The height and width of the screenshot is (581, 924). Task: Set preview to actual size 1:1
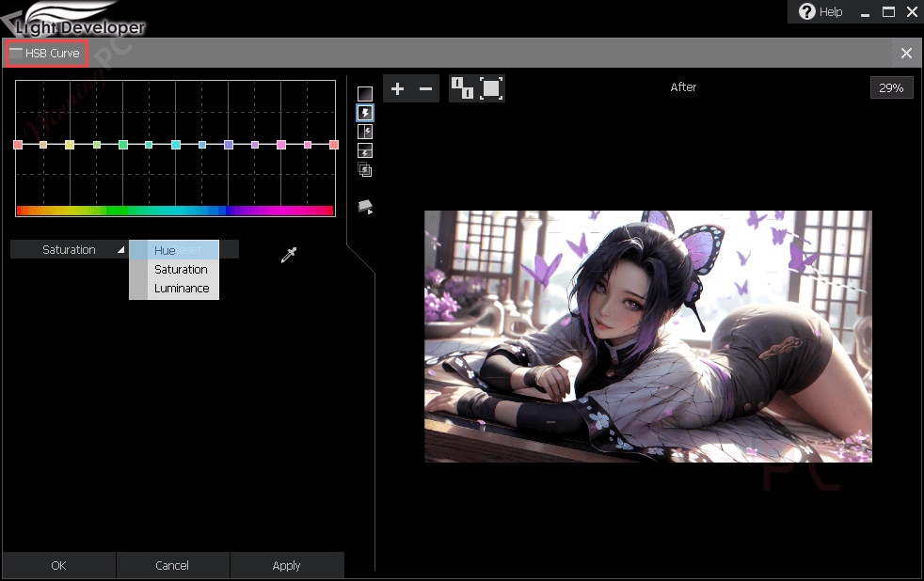(463, 89)
